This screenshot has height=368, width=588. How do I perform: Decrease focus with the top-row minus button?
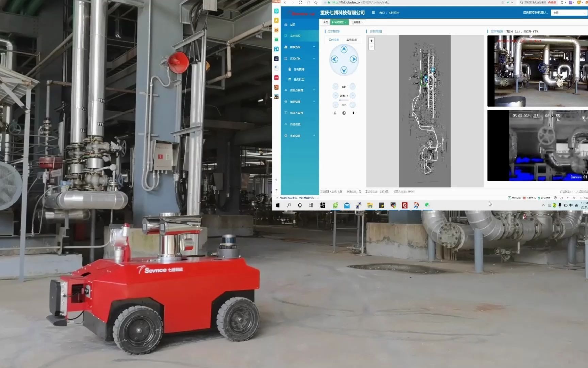click(353, 87)
